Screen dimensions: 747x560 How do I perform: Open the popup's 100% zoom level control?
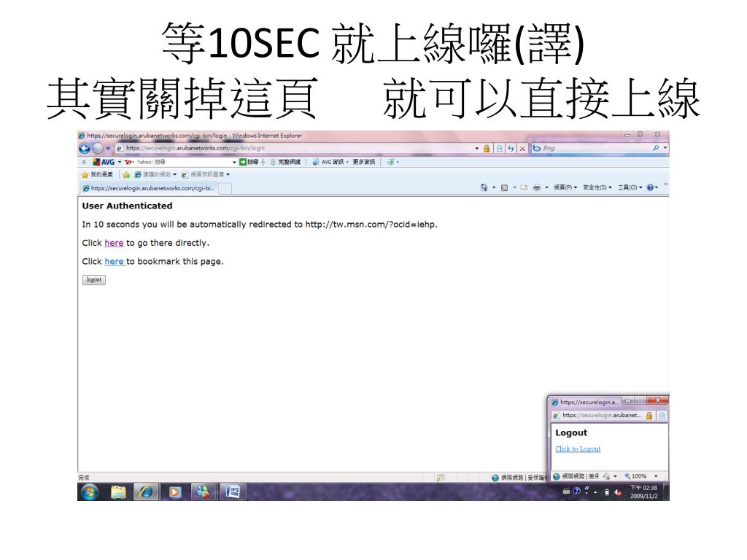[636, 476]
